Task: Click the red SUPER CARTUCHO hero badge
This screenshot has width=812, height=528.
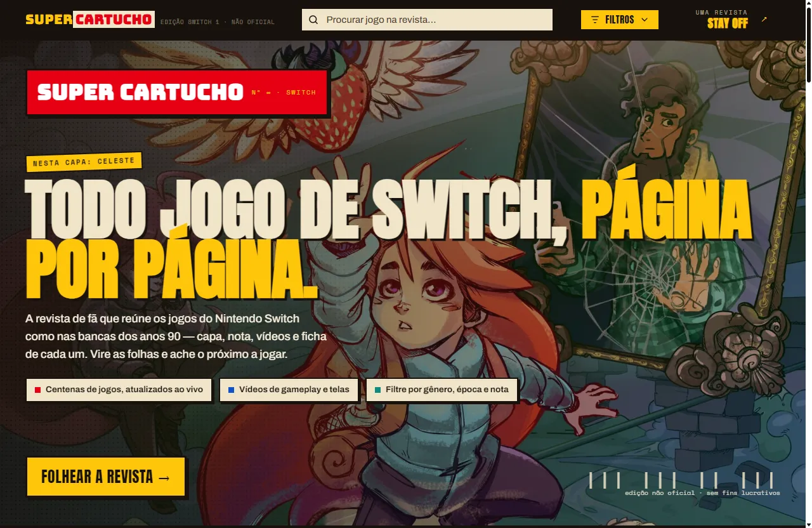Action: pos(177,92)
